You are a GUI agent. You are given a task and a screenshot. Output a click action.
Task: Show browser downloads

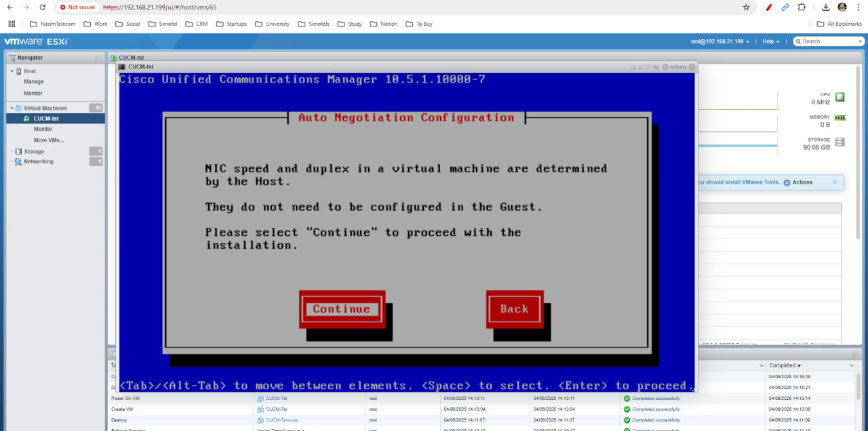tap(826, 7)
